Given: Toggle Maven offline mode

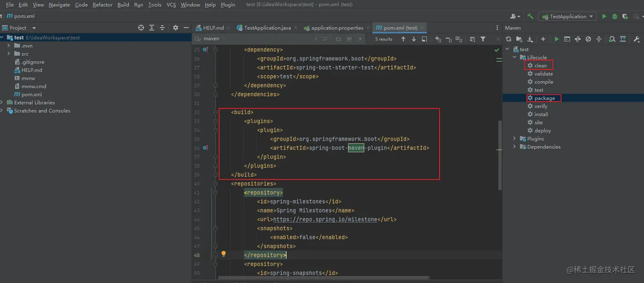Looking at the screenshot, I should pyautogui.click(x=578, y=39).
